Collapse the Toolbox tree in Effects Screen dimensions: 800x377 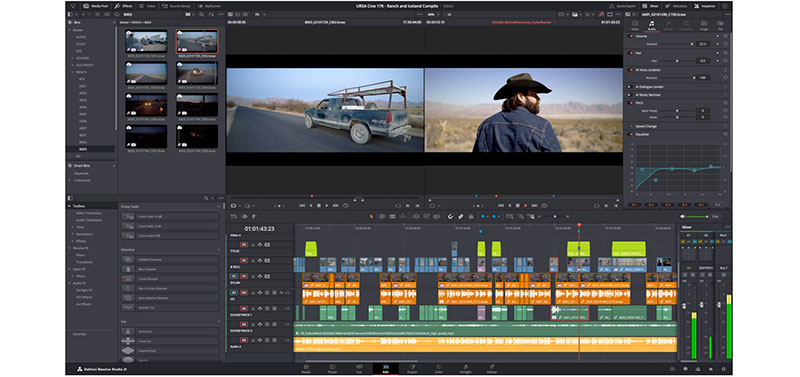(69, 206)
